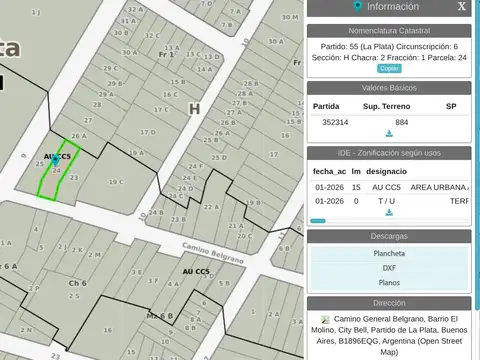Click the Copiar button under Nomenclatura Catastral
The width and height of the screenshot is (480, 360).
pyautogui.click(x=389, y=68)
